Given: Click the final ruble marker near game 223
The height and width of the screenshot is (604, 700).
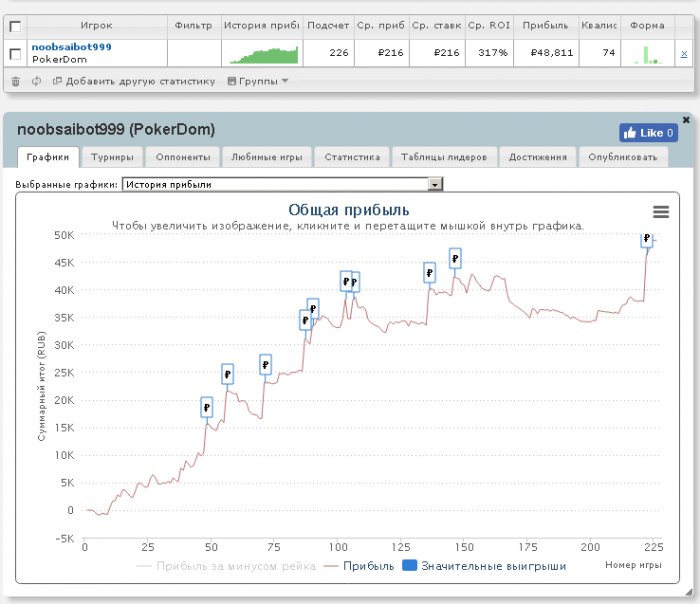Looking at the screenshot, I should [x=647, y=239].
